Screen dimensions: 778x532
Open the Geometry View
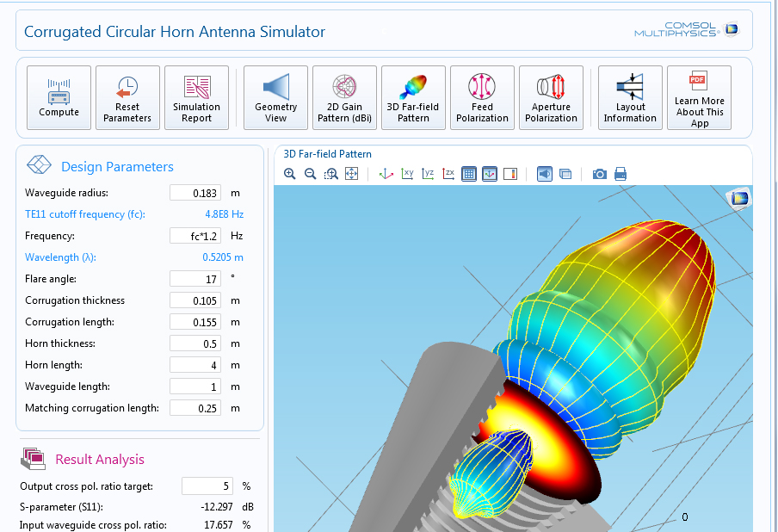pyautogui.click(x=275, y=96)
